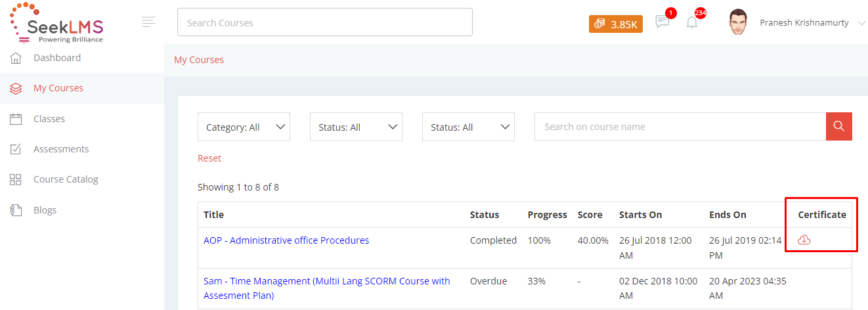
Task: Expand the user profile menu chevron
Action: [861, 23]
